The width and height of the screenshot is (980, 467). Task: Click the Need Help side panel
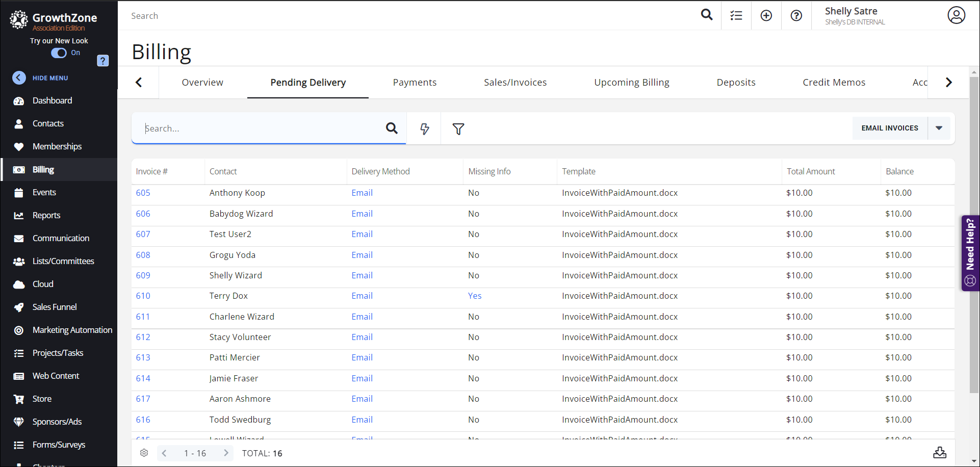[x=970, y=253]
